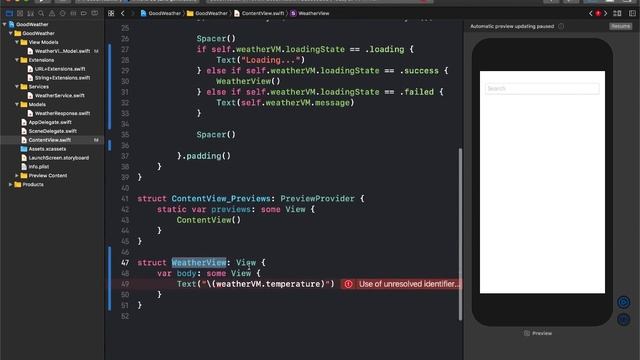Collapse the View Models folder
This screenshot has width=640, height=360.
[17, 42]
